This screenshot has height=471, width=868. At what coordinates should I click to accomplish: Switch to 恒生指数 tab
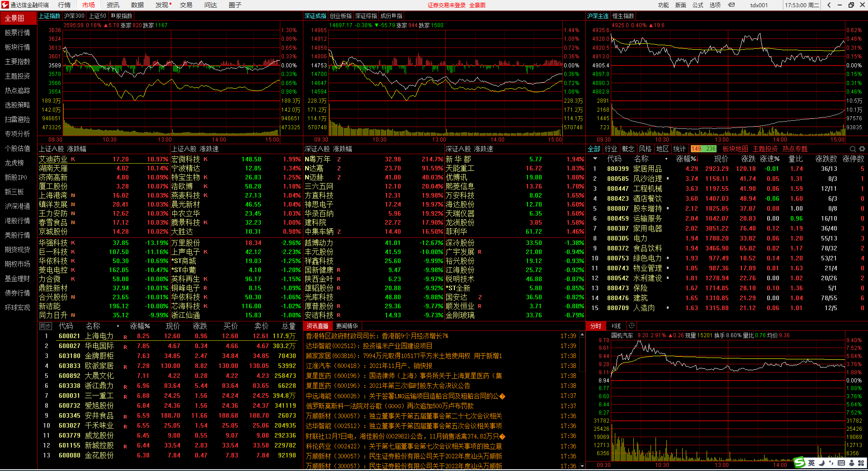[x=623, y=16]
